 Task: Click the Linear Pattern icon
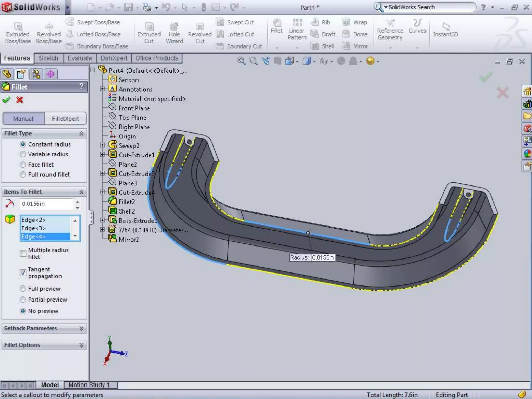point(297,23)
